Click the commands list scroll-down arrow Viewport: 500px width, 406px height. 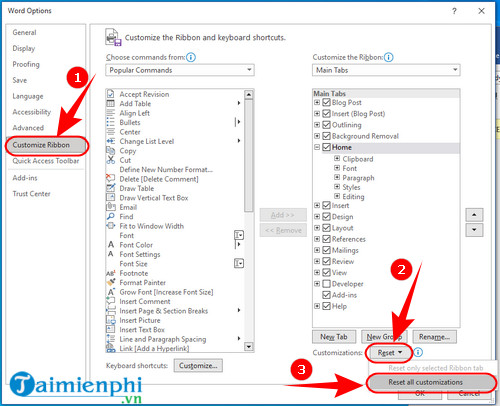click(249, 347)
